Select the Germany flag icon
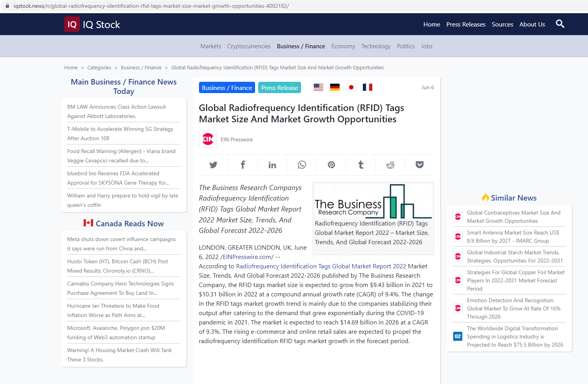 tap(335, 87)
